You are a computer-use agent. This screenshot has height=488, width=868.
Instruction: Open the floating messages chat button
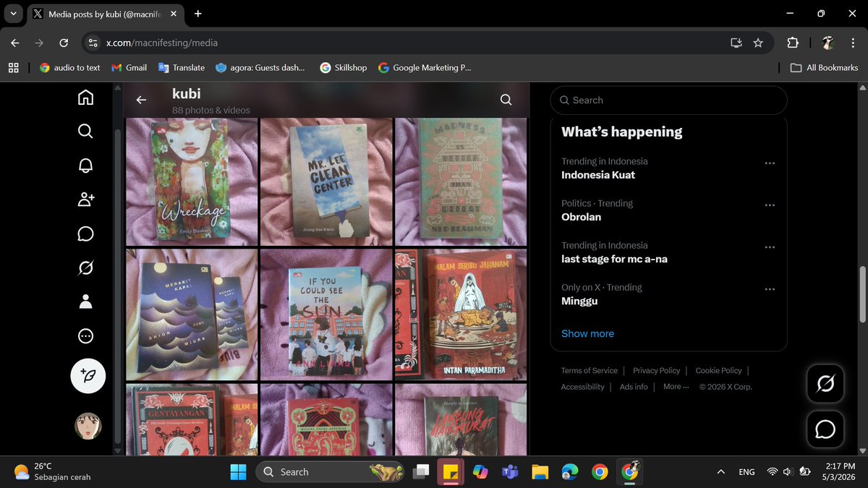(825, 429)
